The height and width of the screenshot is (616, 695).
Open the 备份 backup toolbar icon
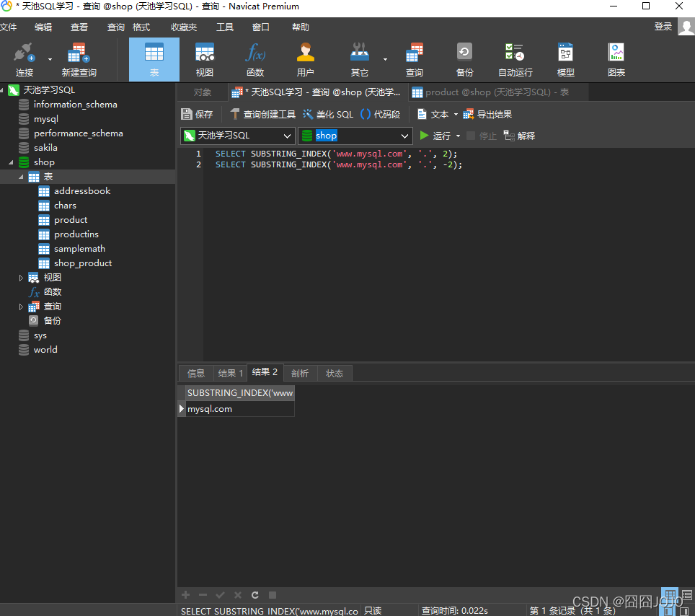pos(464,59)
